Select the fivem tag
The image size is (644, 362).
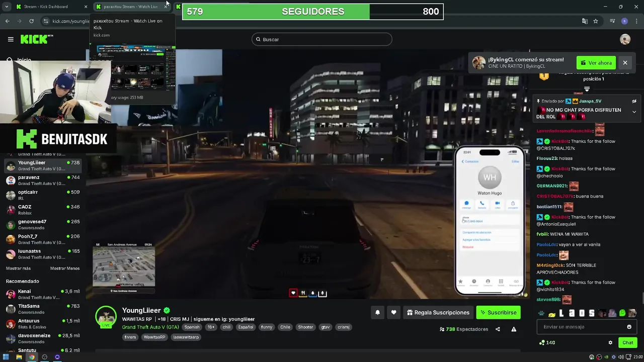click(130, 337)
